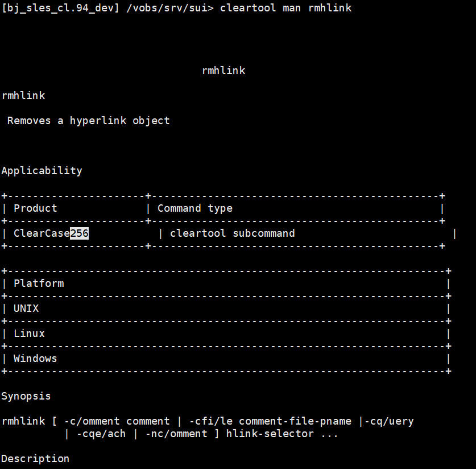
Task: Click the '-nc/omment' option text
Action: [x=176, y=434]
